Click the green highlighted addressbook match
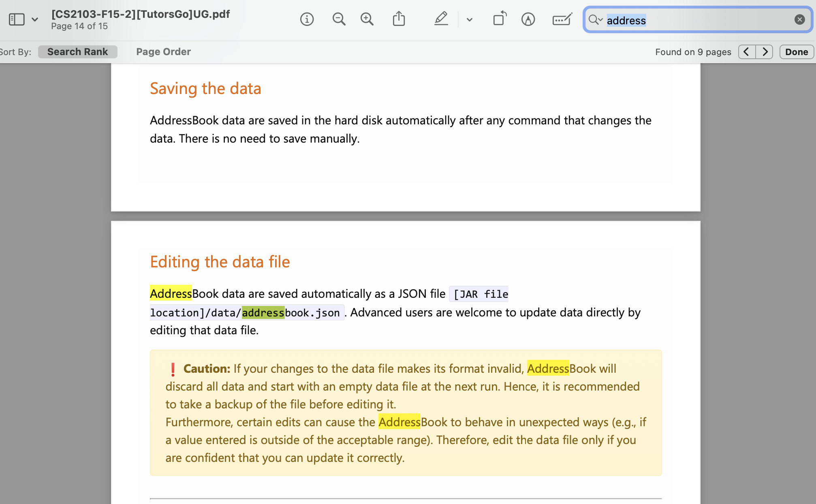This screenshot has width=816, height=504. point(263,313)
